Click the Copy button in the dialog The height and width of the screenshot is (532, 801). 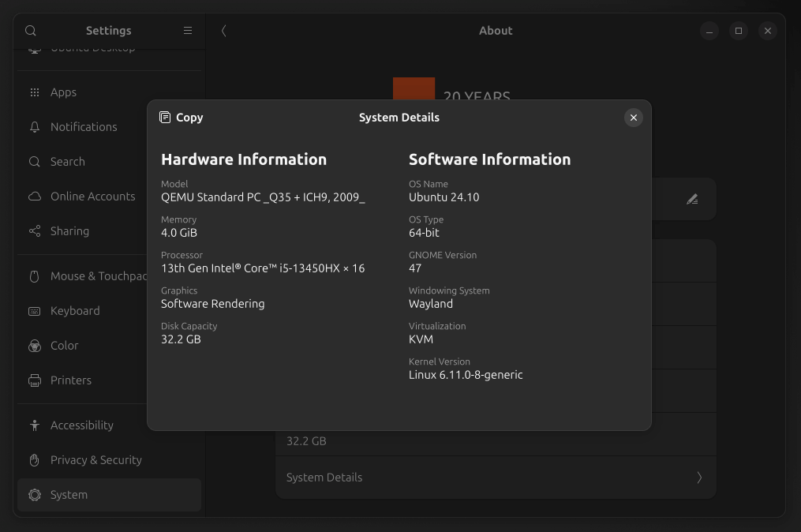[181, 117]
